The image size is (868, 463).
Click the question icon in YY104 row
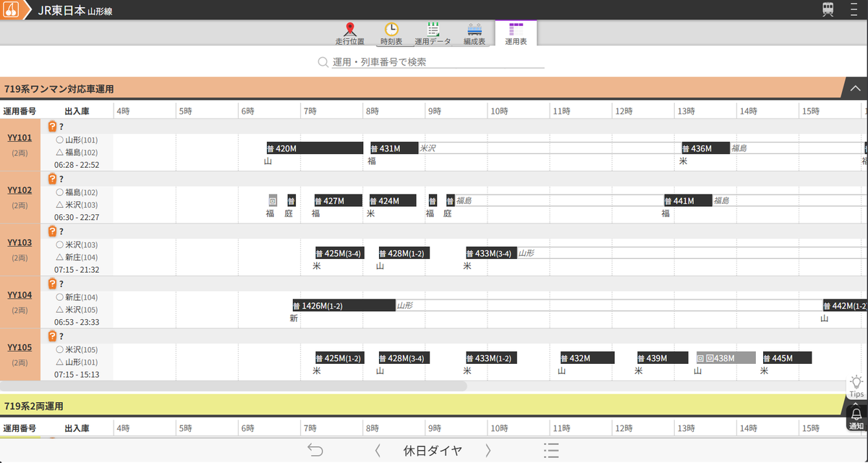coord(52,284)
